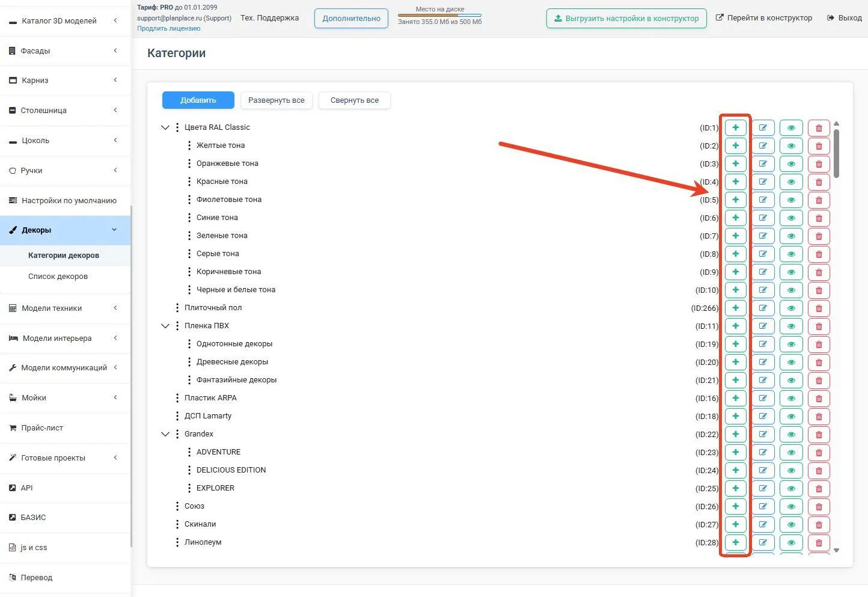868x597 pixels.
Task: Select Категории декоров submenu item
Action: click(x=64, y=255)
